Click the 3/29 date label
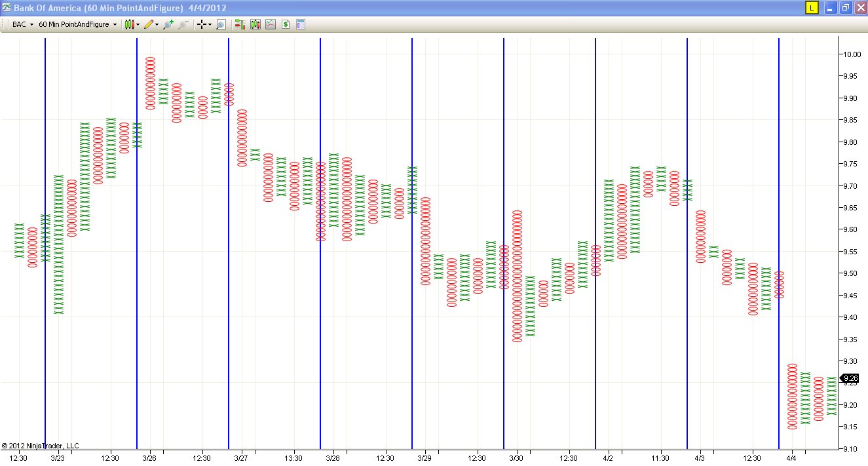Image resolution: width=868 pixels, height=466 pixels. pos(425,458)
